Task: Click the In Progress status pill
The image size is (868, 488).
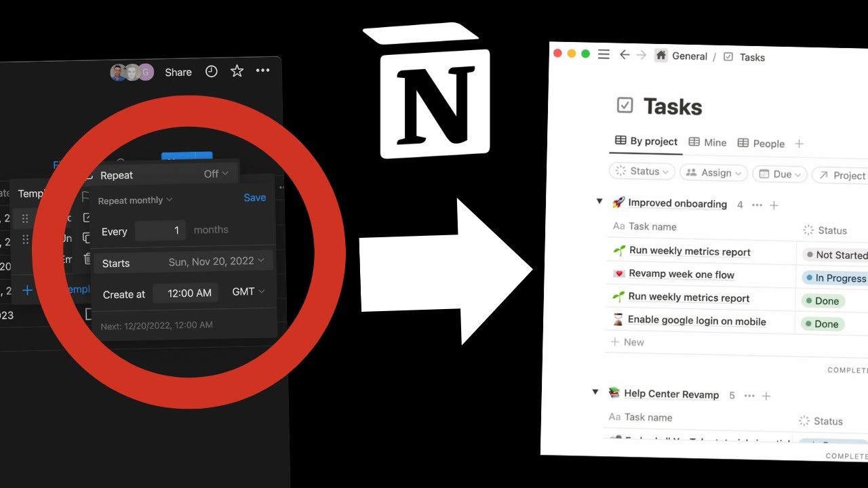Action: (x=835, y=278)
